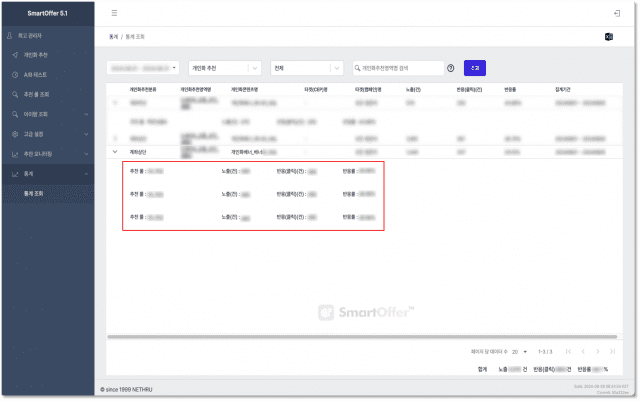Jump to the last results page
Screen dimensions: 640x401
point(612,352)
